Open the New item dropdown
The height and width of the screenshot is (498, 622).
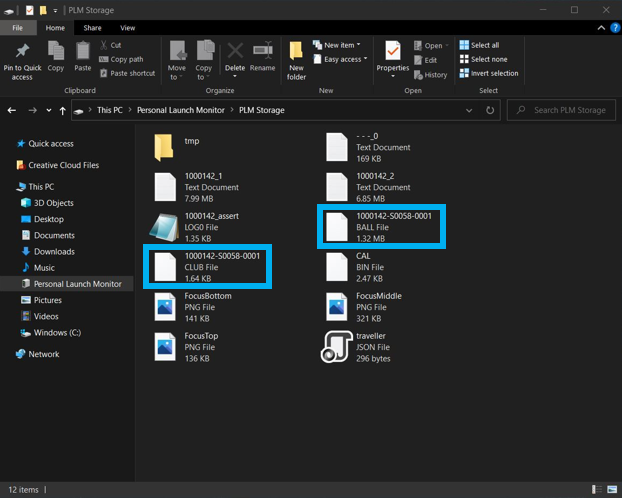pos(337,45)
